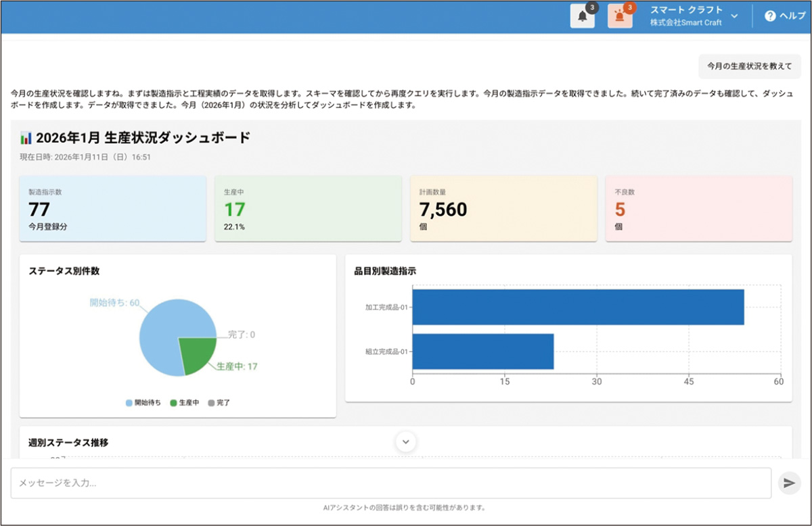This screenshot has width=812, height=526.
Task: Click the 加工完成品-01 axis label
Action: tap(386, 307)
